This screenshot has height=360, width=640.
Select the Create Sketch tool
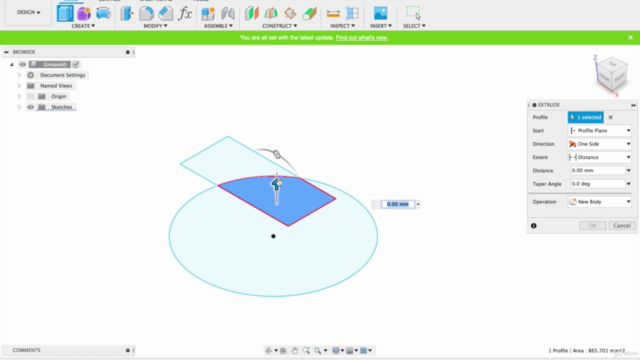(x=65, y=13)
